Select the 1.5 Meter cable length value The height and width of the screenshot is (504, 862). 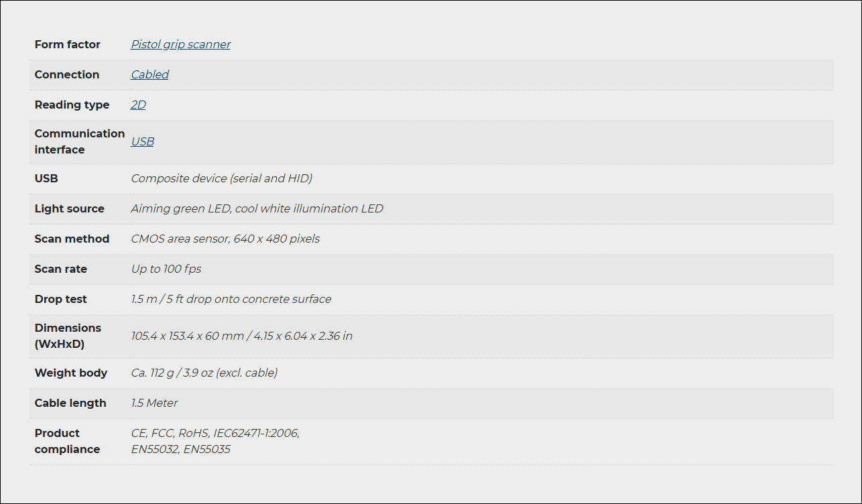click(x=154, y=403)
